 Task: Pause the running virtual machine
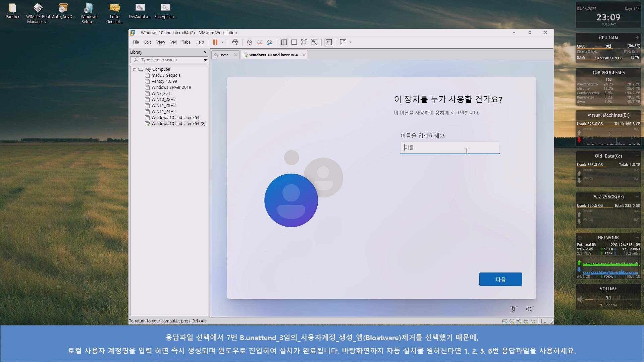pos(215,42)
